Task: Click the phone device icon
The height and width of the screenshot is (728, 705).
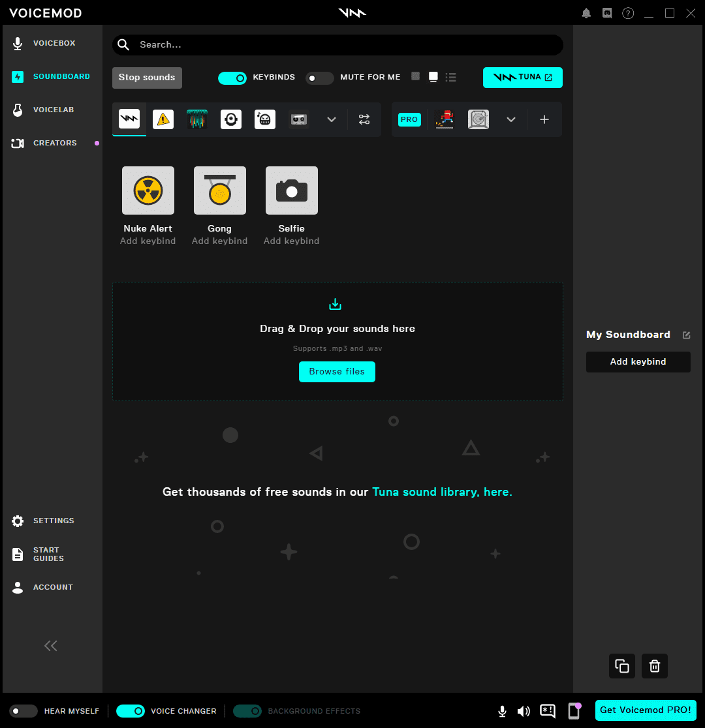Action: tap(574, 711)
